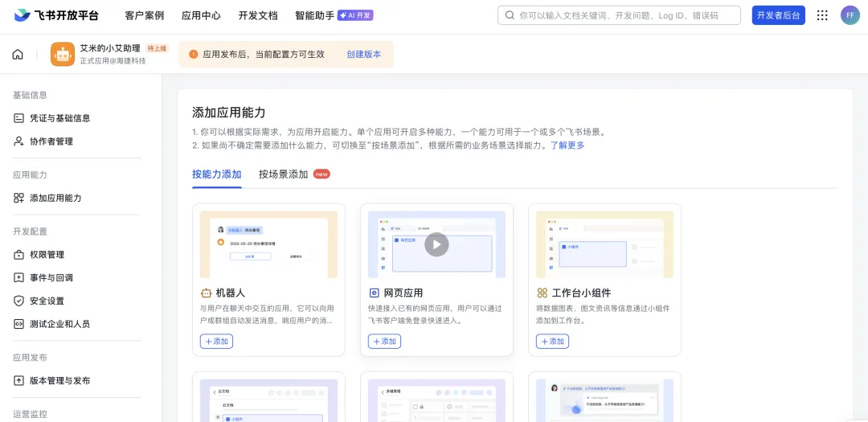Image resolution: width=868 pixels, height=422 pixels.
Task: Click the icon beside 工作台小组件 title
Action: click(x=542, y=293)
